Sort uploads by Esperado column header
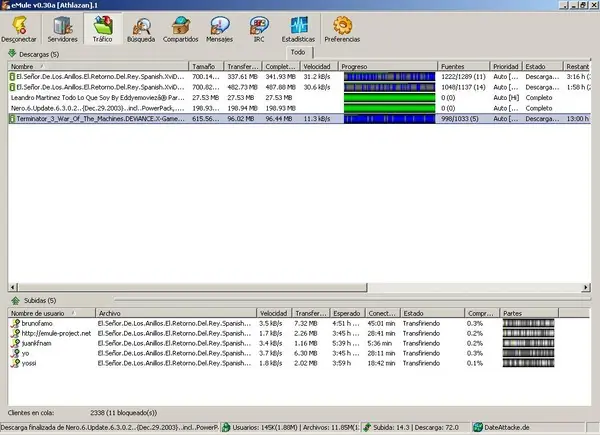The height and width of the screenshot is (435, 600). pos(347,313)
